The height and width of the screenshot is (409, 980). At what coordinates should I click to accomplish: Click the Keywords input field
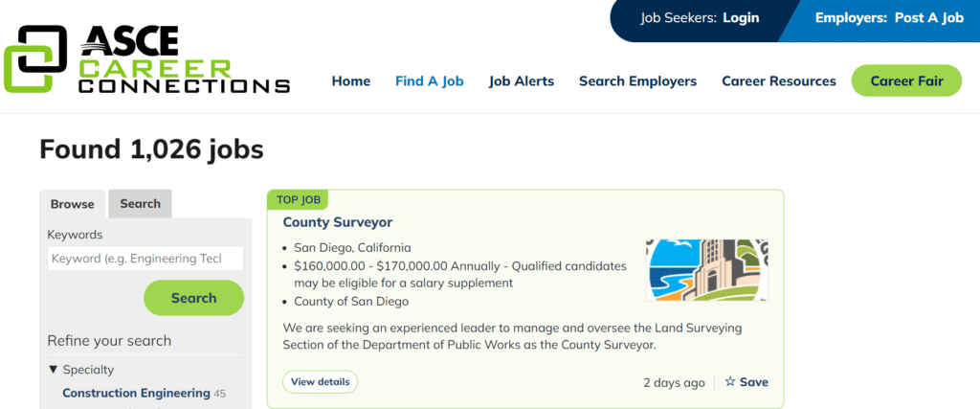coord(145,259)
